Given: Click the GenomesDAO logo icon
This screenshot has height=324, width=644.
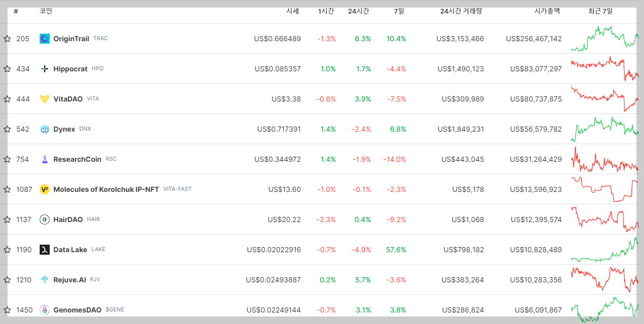Looking at the screenshot, I should point(45,310).
